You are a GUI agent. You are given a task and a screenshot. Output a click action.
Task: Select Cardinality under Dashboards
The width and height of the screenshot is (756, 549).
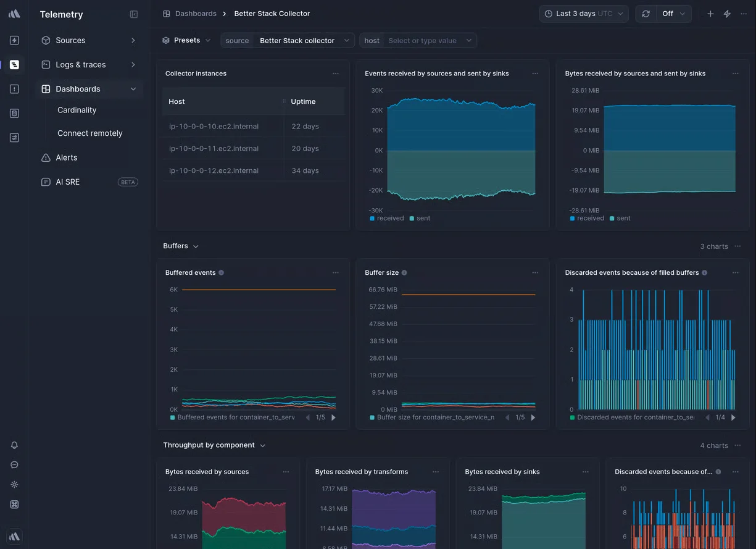coord(77,110)
